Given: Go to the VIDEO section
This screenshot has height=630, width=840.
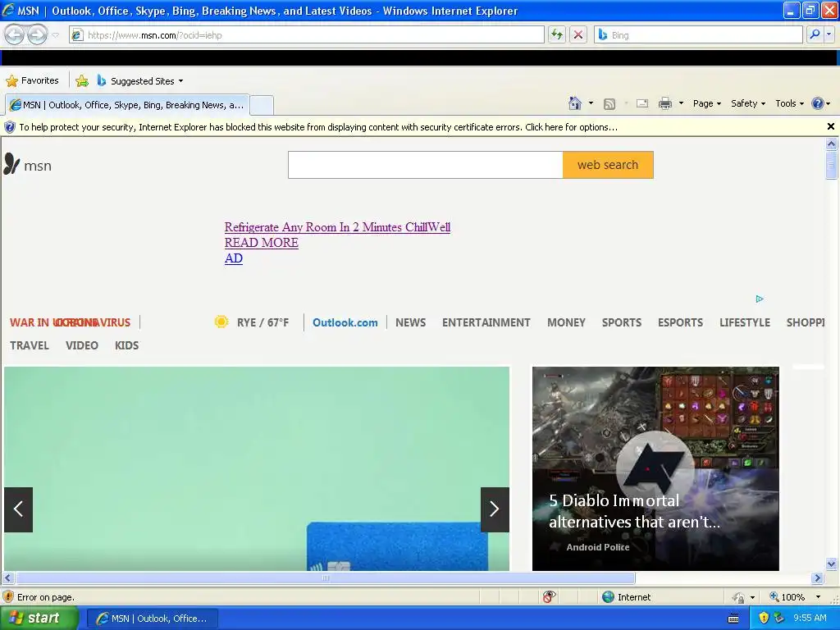Looking at the screenshot, I should [x=82, y=345].
